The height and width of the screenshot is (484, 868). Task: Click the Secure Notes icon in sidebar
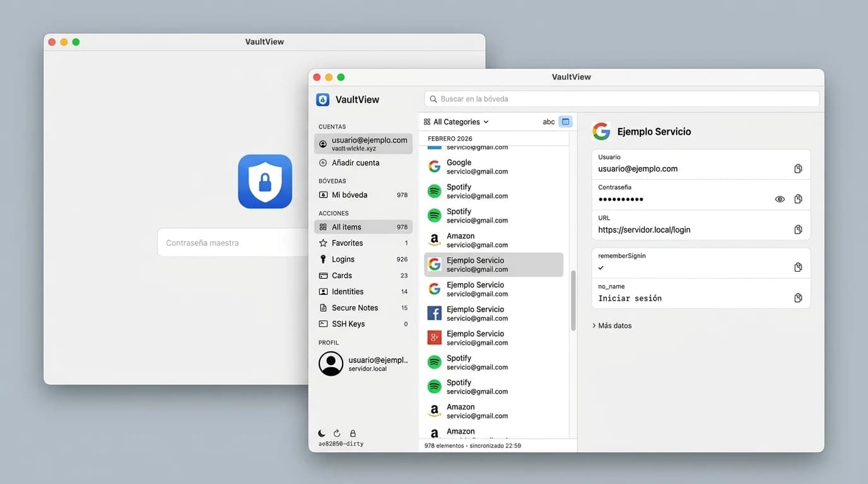click(323, 308)
